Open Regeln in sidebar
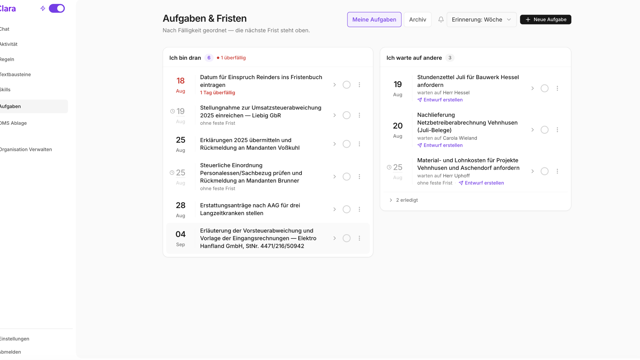Image resolution: width=640 pixels, height=360 pixels. point(7,59)
